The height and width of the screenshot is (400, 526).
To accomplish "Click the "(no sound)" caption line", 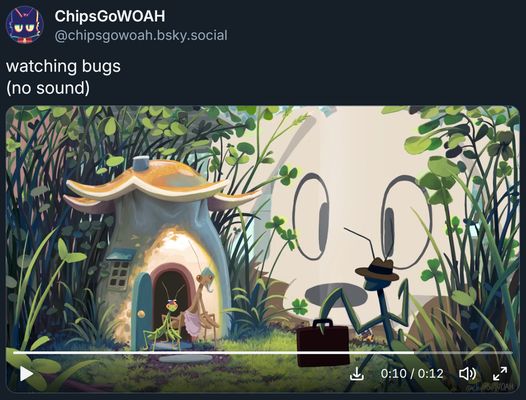I will [x=48, y=88].
